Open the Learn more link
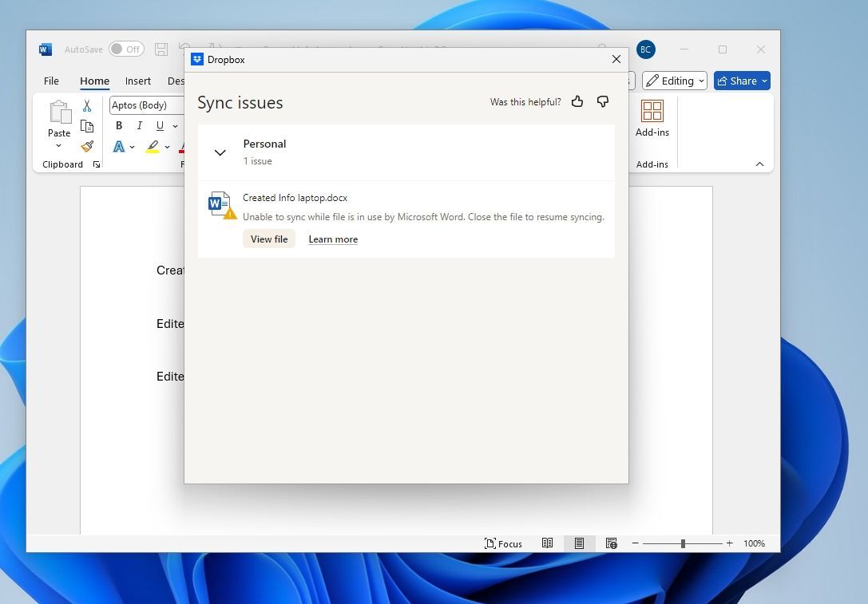Screen dimensions: 868x604 coord(333,239)
